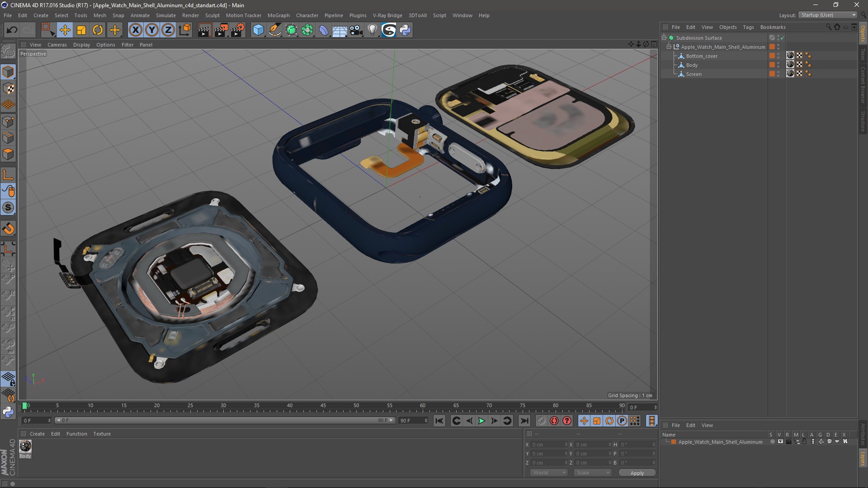Open the Simulate menu
This screenshot has width=868, height=488.
tap(165, 15)
